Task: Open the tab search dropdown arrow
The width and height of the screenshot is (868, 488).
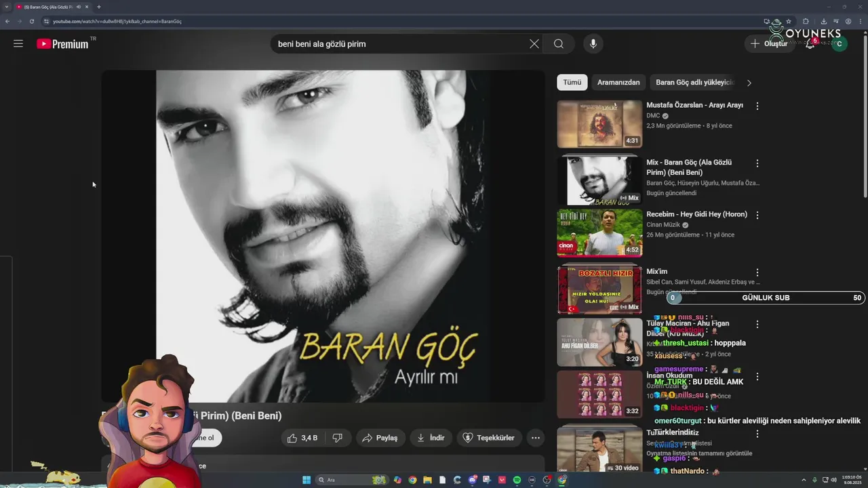Action: pos(6,7)
